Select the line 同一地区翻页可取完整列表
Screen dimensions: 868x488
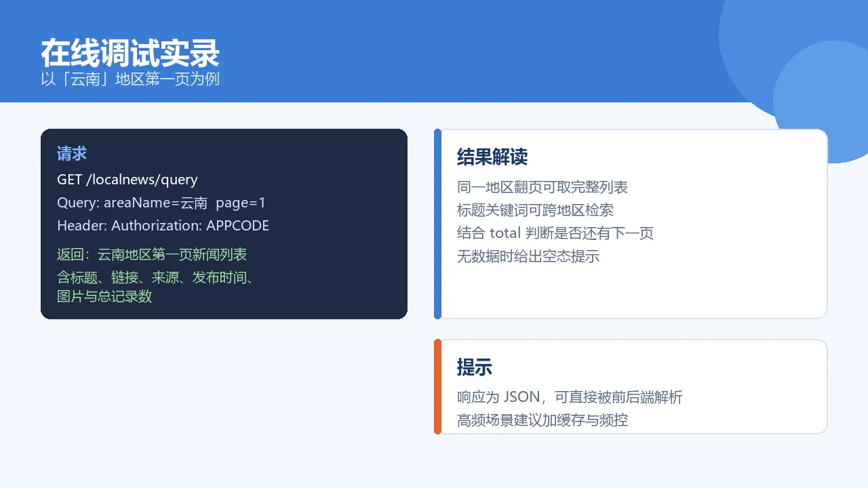542,187
